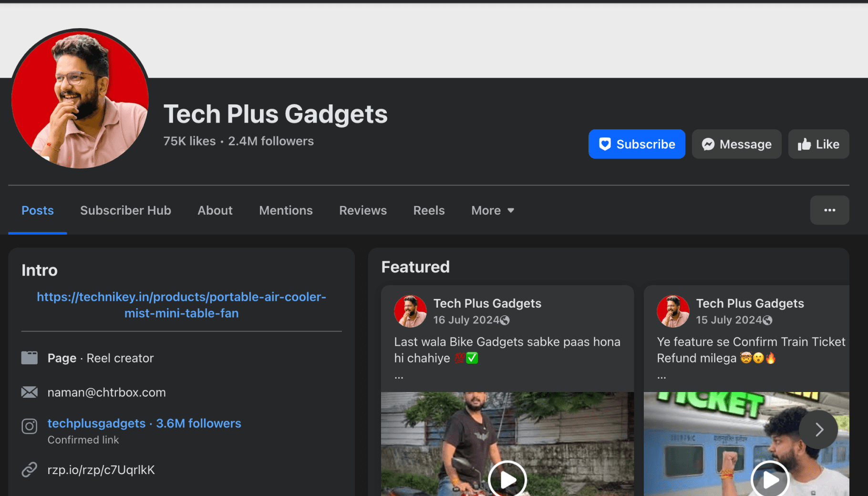View the Reviews tab
The height and width of the screenshot is (496, 868).
pos(363,210)
